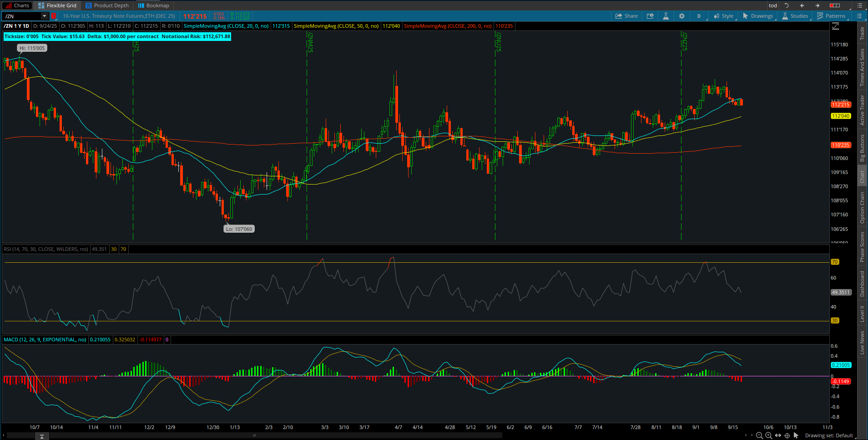Open the Live News sidebar tab
This screenshot has height=440, width=868.
point(862,343)
